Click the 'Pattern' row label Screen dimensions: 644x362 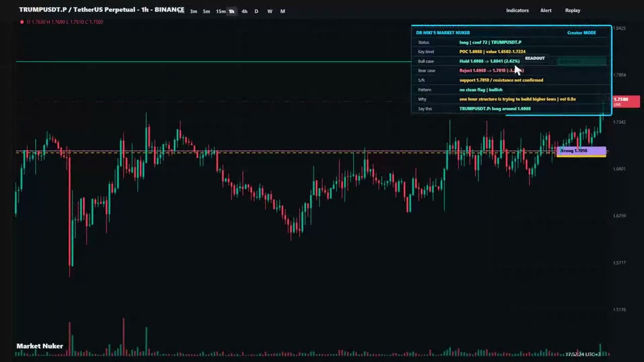[425, 89]
